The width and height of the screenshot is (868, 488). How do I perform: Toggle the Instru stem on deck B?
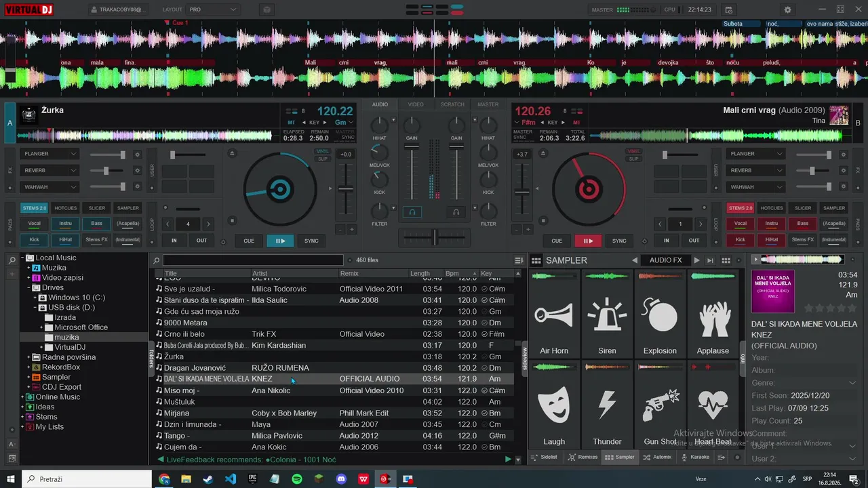pos(772,223)
